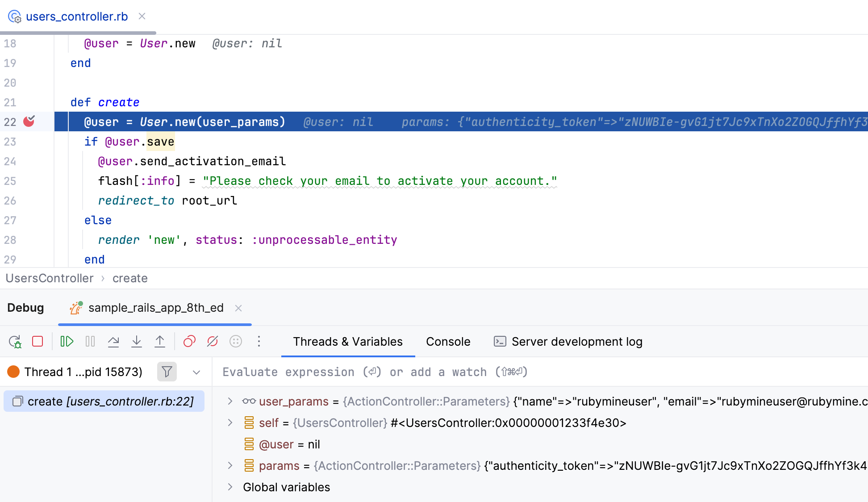This screenshot has width=868, height=502.
Task: Click the breakpoint marker on line 22
Action: (29, 121)
